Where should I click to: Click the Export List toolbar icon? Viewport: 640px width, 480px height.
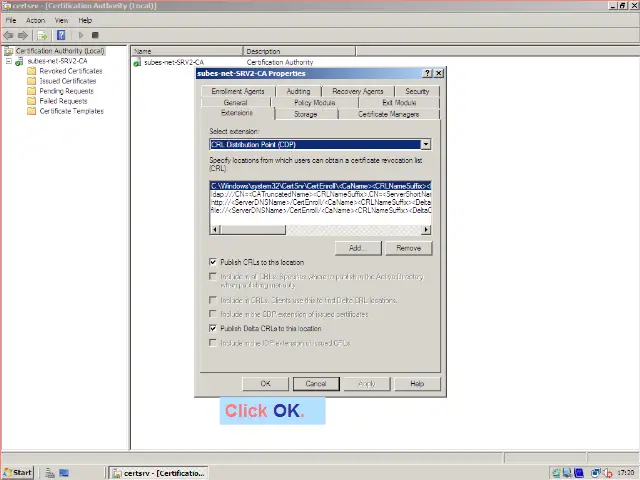click(43, 35)
